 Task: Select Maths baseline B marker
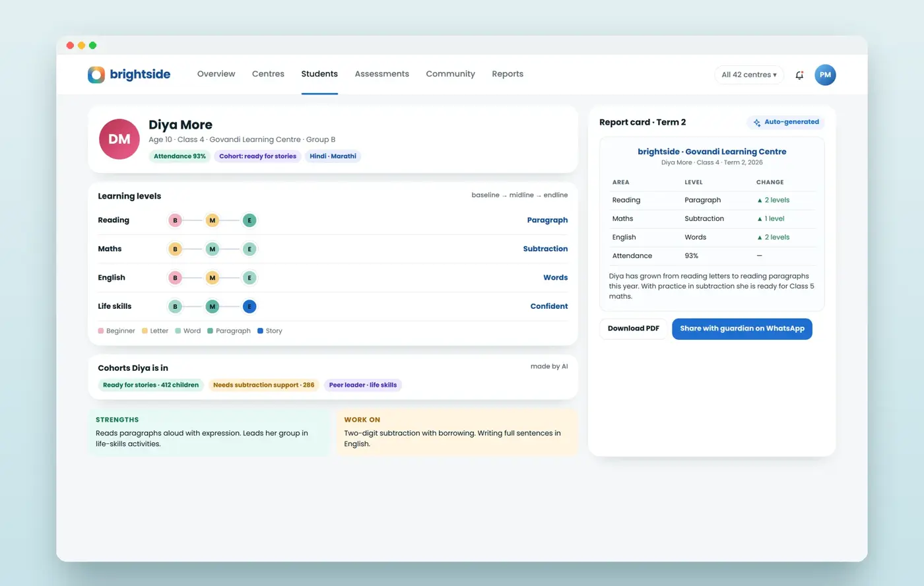coord(175,249)
